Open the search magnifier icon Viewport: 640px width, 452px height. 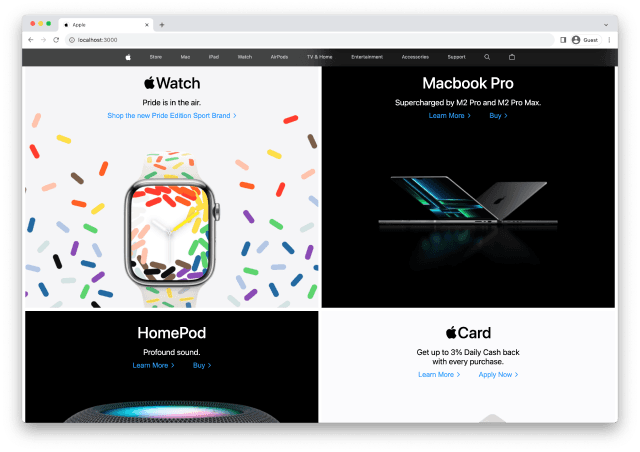click(x=487, y=57)
